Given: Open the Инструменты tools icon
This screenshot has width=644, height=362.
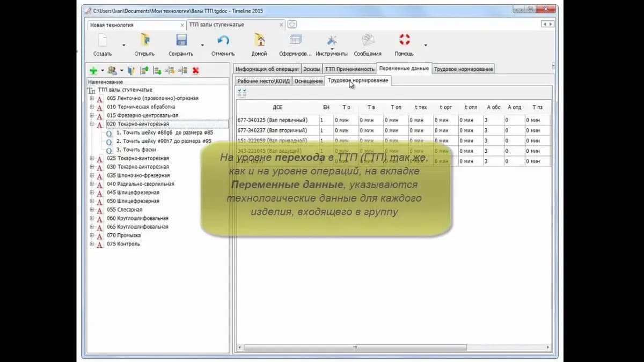Looking at the screenshot, I should [332, 40].
